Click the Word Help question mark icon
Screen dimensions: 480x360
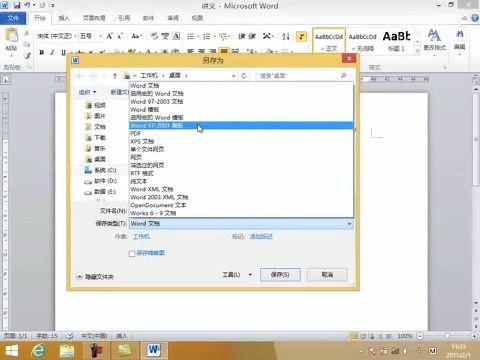pos(475,18)
